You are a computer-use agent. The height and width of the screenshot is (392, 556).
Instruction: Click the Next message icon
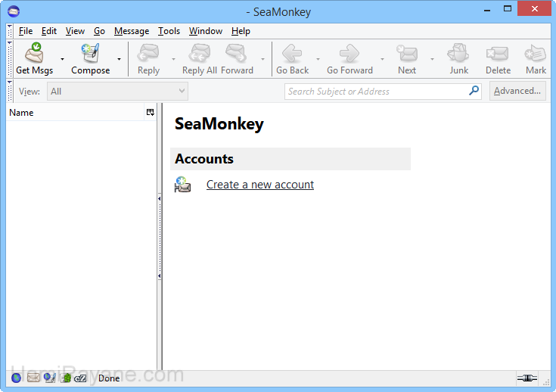(x=407, y=53)
